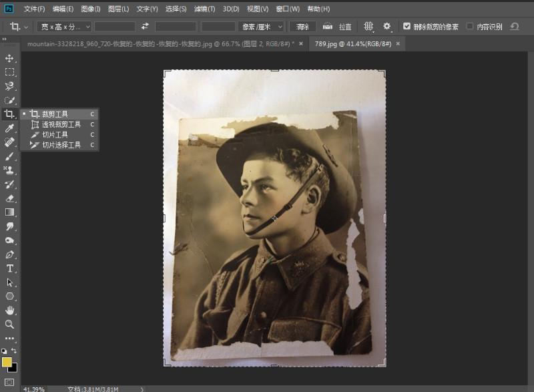Click the 清除 button

[x=302, y=27]
